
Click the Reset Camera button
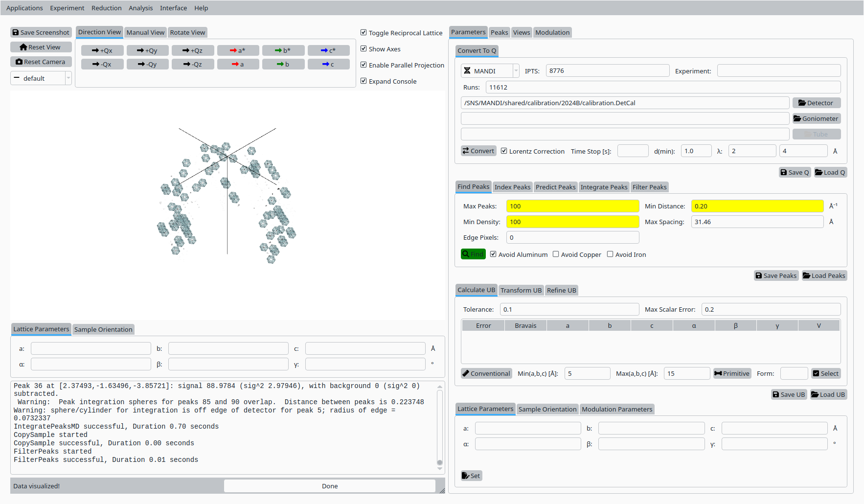pyautogui.click(x=41, y=62)
